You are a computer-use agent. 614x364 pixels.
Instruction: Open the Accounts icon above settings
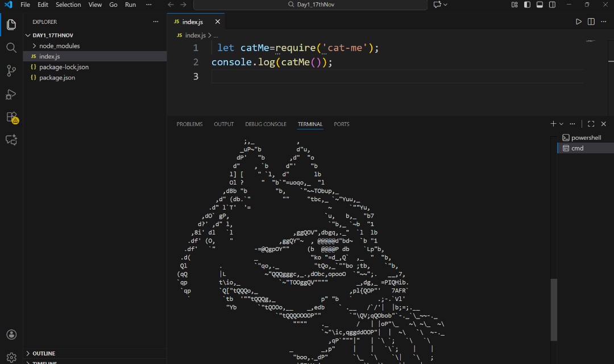coord(11,334)
